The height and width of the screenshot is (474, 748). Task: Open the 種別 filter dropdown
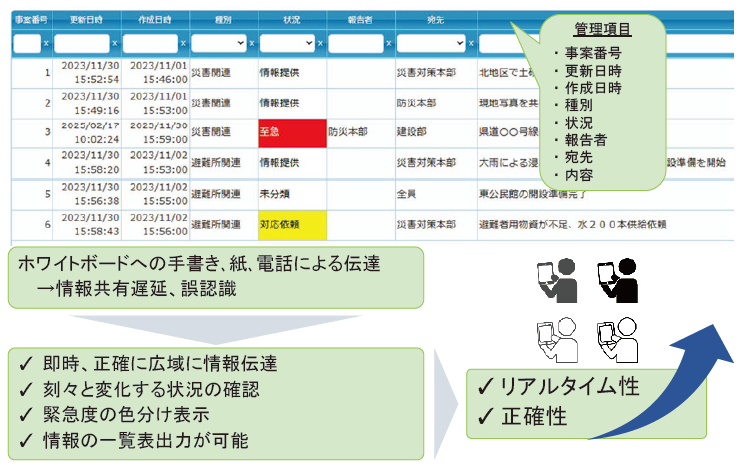tap(219, 44)
